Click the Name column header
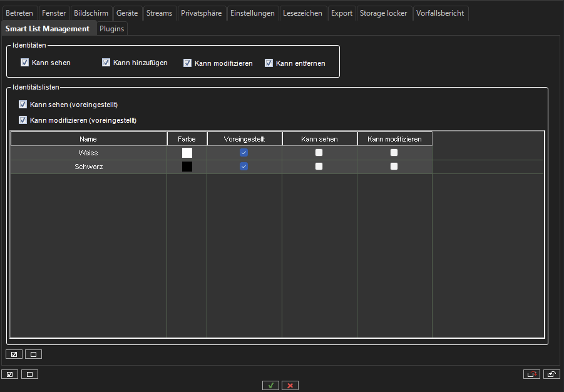The height and width of the screenshot is (392, 564). [x=88, y=139]
